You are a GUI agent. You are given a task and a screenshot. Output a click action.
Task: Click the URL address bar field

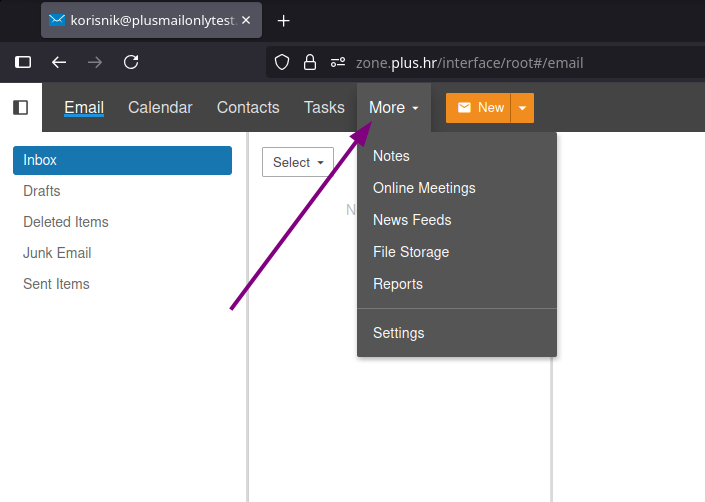click(500, 62)
